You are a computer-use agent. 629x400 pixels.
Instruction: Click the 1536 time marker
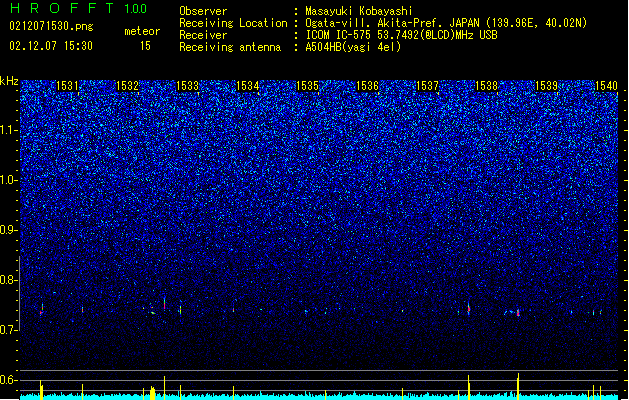point(367,85)
